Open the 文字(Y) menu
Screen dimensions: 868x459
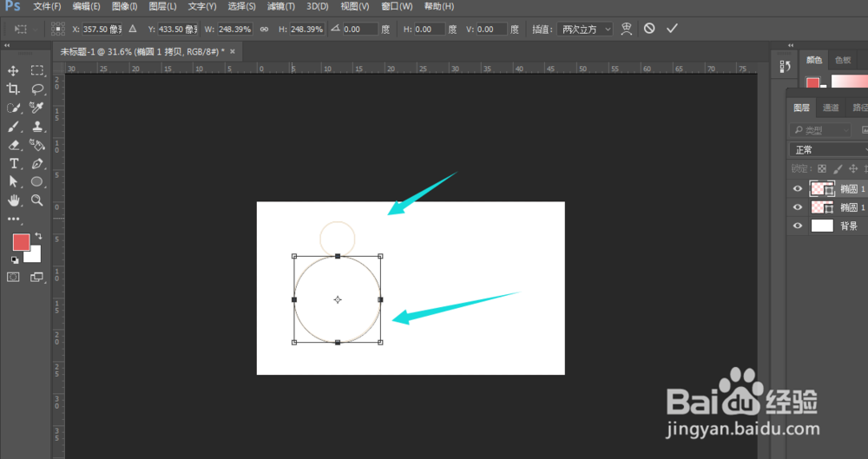(202, 6)
